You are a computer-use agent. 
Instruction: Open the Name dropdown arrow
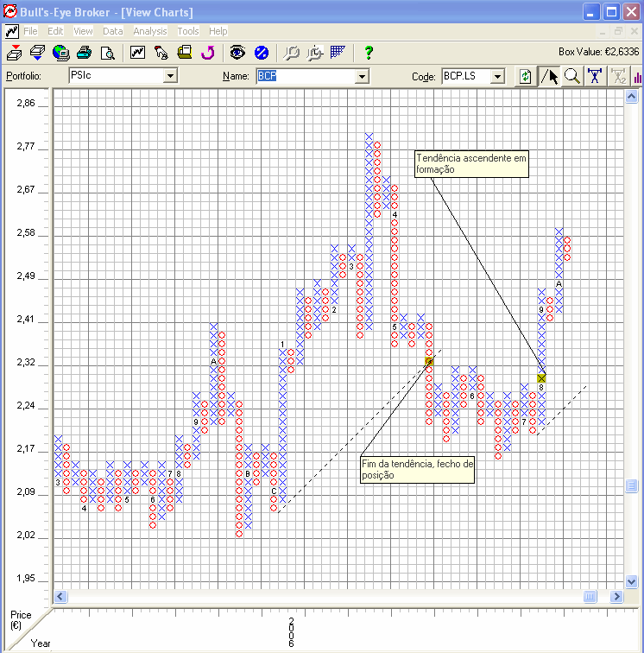363,76
